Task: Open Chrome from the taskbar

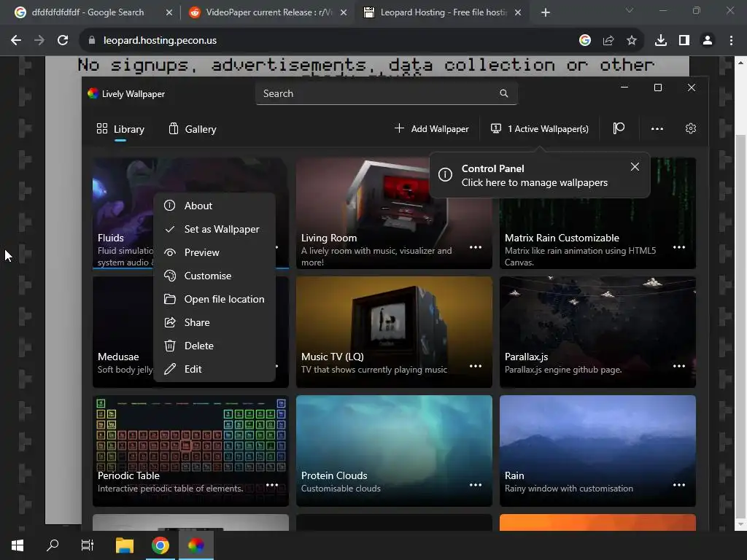Action: [160, 545]
